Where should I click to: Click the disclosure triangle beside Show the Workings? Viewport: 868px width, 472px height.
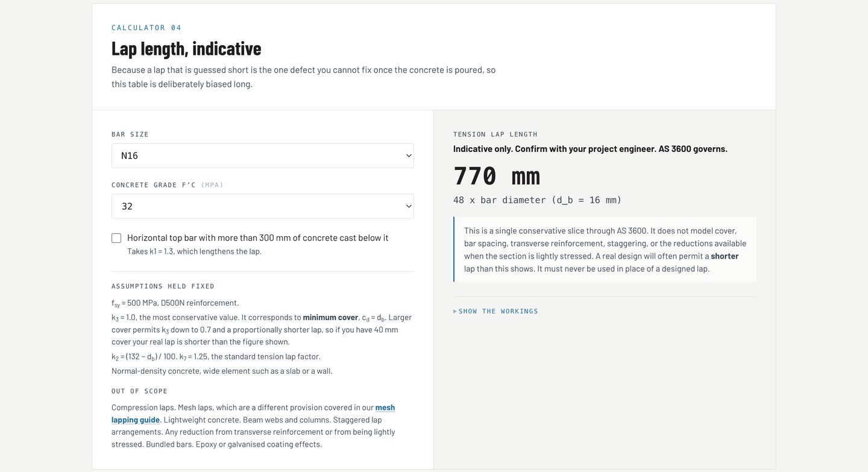pos(455,312)
